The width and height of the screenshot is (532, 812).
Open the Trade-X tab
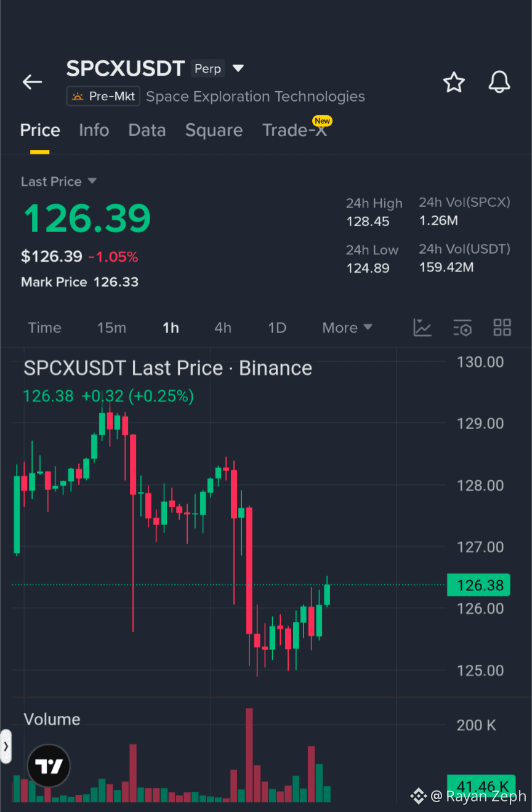[295, 131]
